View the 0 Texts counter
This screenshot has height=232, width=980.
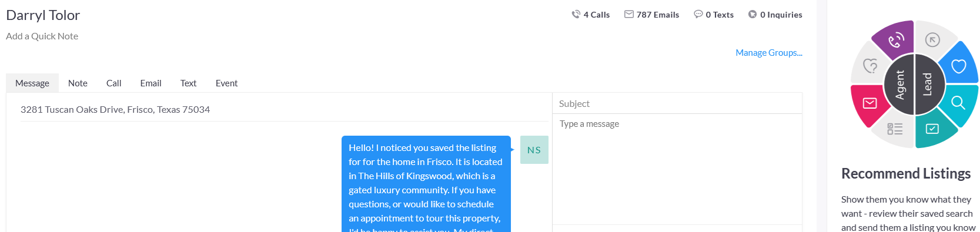click(x=714, y=15)
